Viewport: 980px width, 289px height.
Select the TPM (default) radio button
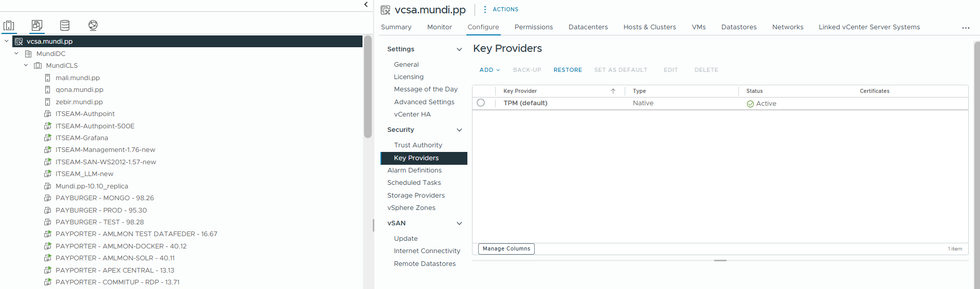(x=481, y=103)
